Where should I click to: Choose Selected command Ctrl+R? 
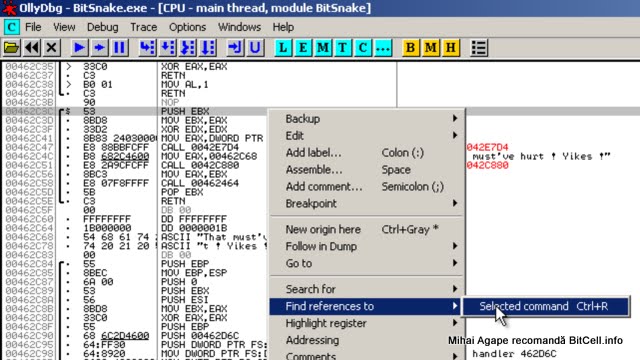pos(545,306)
